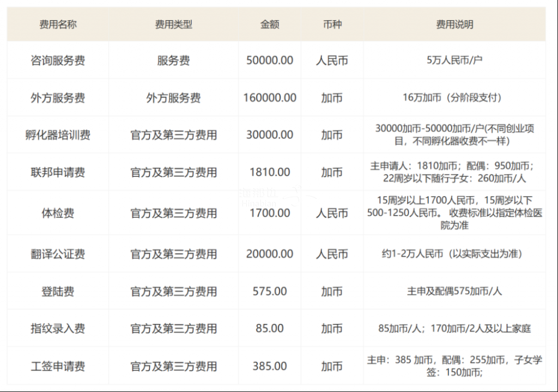Image resolution: width=558 pixels, height=392 pixels.
Task: Click the 85.00 fingerprint fee amount
Action: (270, 329)
